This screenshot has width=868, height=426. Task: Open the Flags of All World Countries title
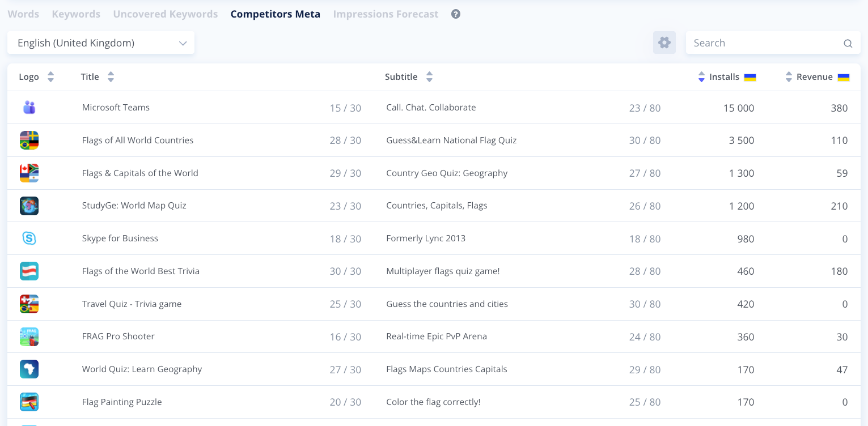(x=138, y=140)
